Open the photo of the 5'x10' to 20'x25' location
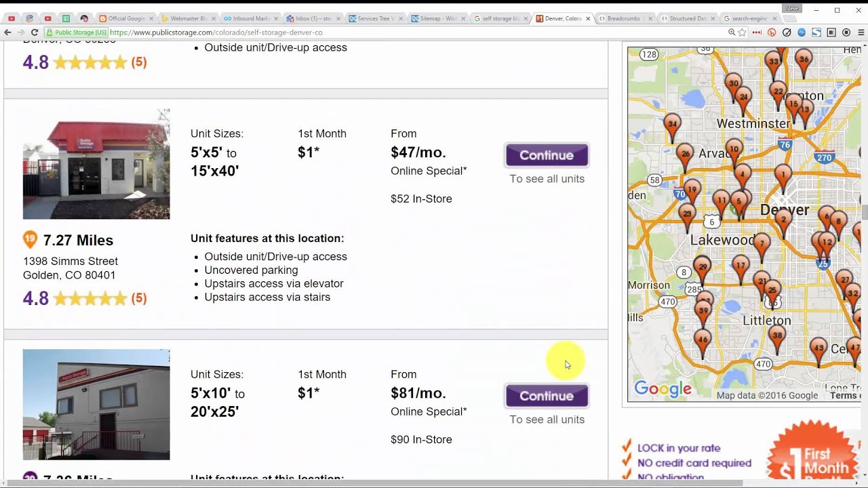This screenshot has width=868, height=488. pyautogui.click(x=96, y=405)
